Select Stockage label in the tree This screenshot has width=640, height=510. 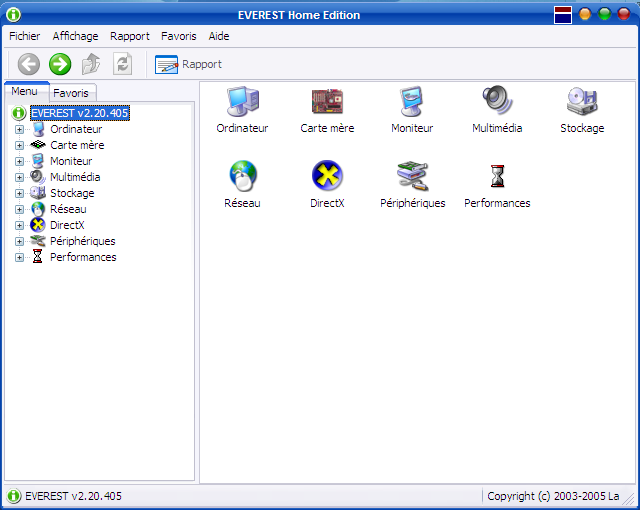click(x=72, y=193)
